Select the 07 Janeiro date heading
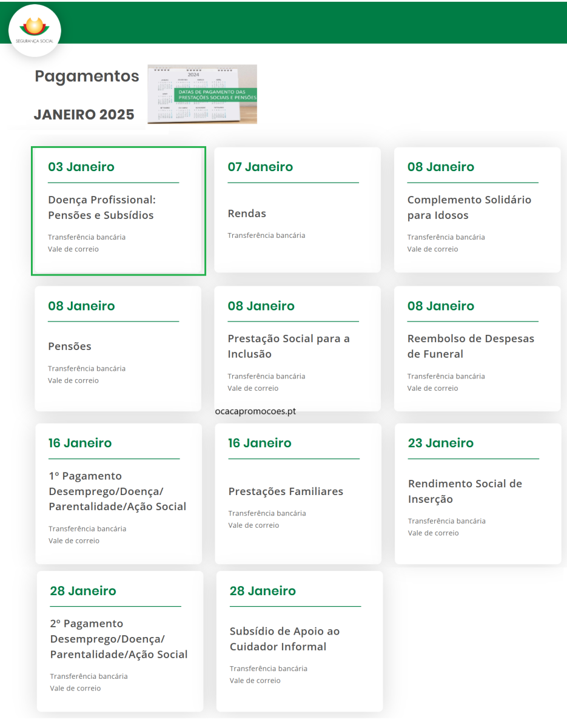 [x=260, y=167]
